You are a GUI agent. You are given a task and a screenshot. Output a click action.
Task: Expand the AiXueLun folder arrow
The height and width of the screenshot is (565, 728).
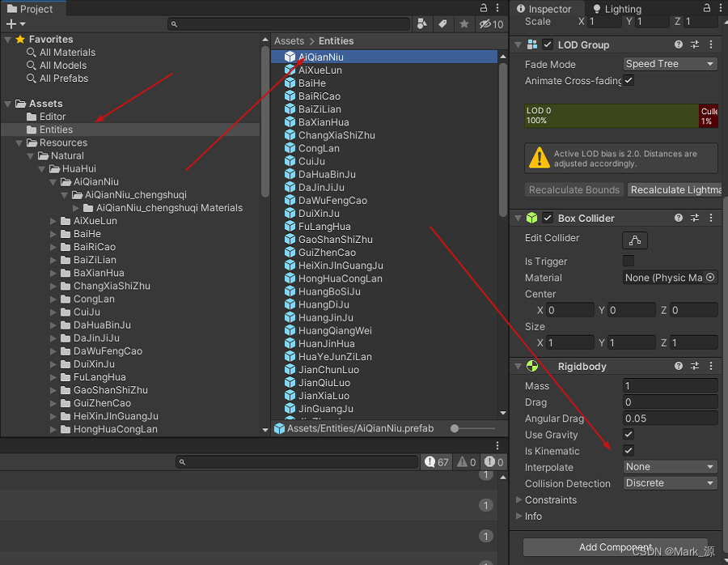[x=53, y=221]
